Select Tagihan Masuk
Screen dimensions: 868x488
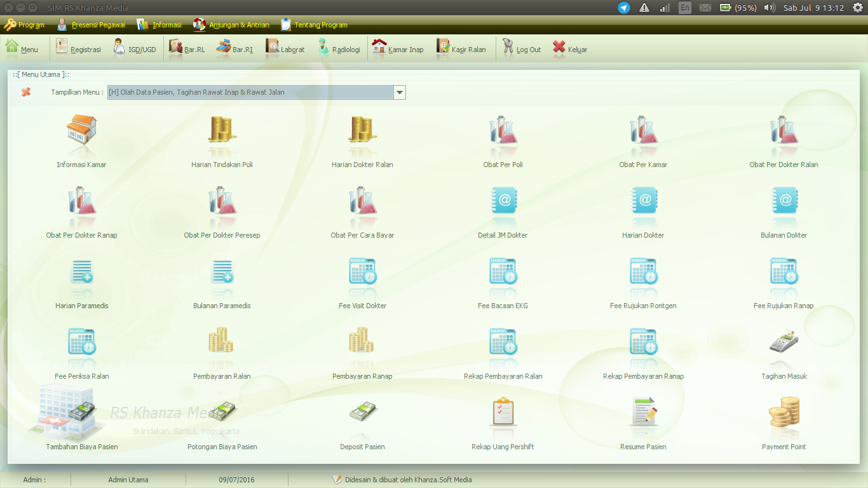coord(783,347)
